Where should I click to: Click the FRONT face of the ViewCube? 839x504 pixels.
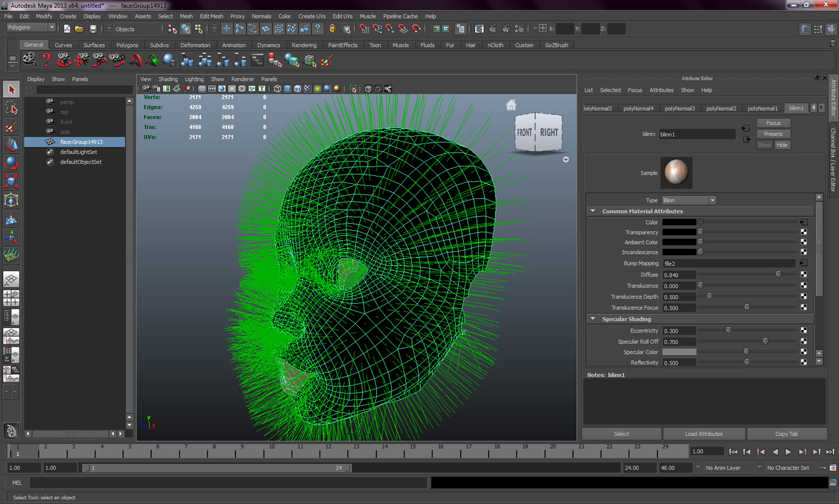click(x=524, y=132)
